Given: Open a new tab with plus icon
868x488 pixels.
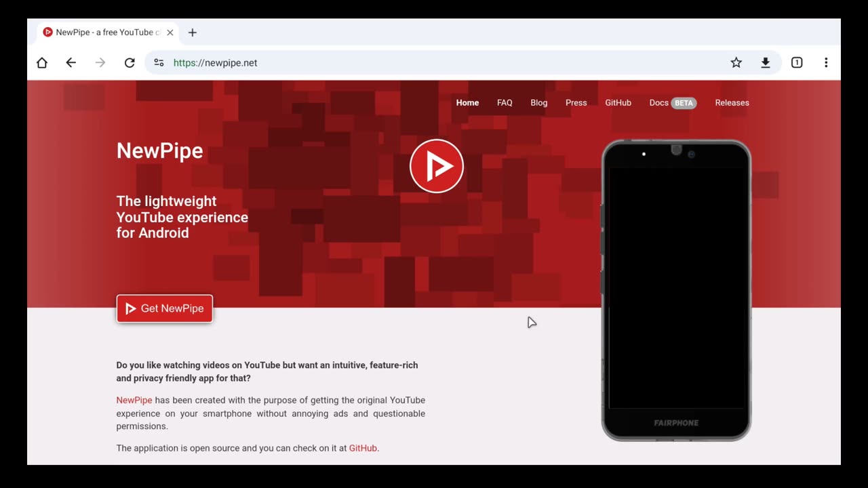Looking at the screenshot, I should click(193, 33).
